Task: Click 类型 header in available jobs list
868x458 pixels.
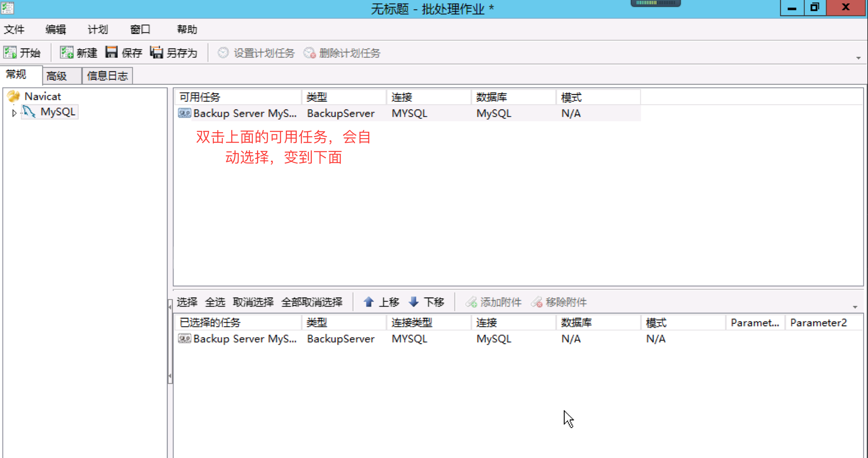Action: [x=344, y=97]
